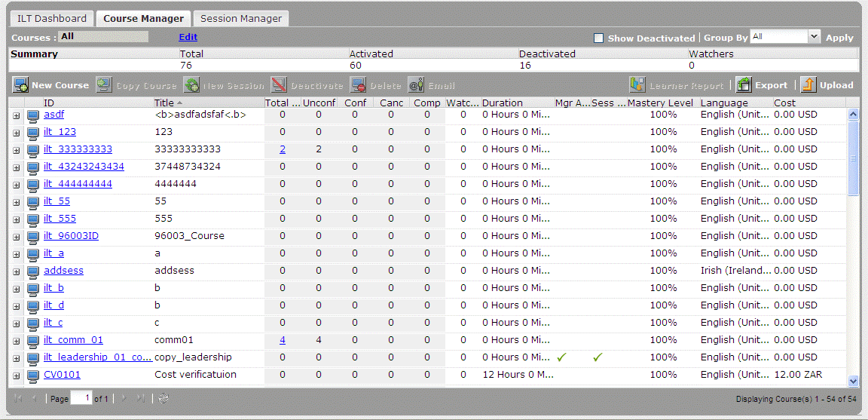The image size is (868, 420).
Task: Click course monitor icon for ilt_comm_01
Action: 33,340
